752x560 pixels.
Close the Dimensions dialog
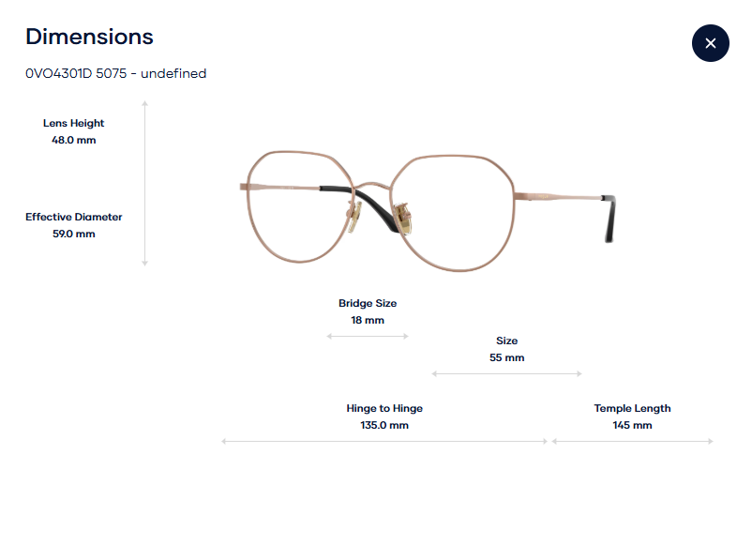click(x=710, y=43)
